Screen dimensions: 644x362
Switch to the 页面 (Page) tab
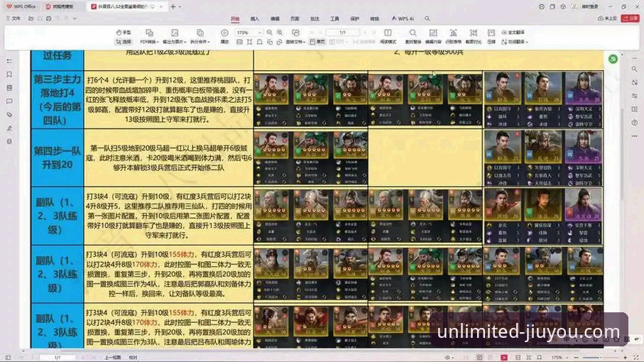pos(295,19)
